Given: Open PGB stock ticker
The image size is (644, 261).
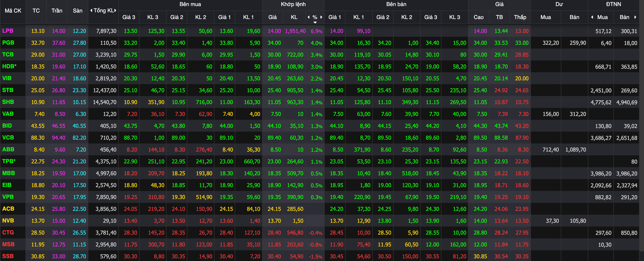Looking at the screenshot, I should click(x=8, y=43).
